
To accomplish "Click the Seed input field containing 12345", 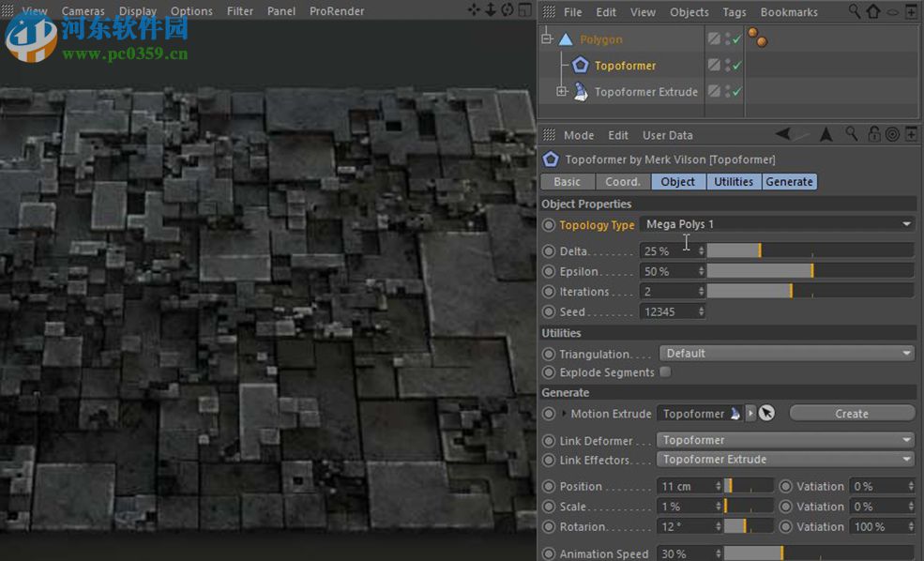I will click(x=668, y=311).
